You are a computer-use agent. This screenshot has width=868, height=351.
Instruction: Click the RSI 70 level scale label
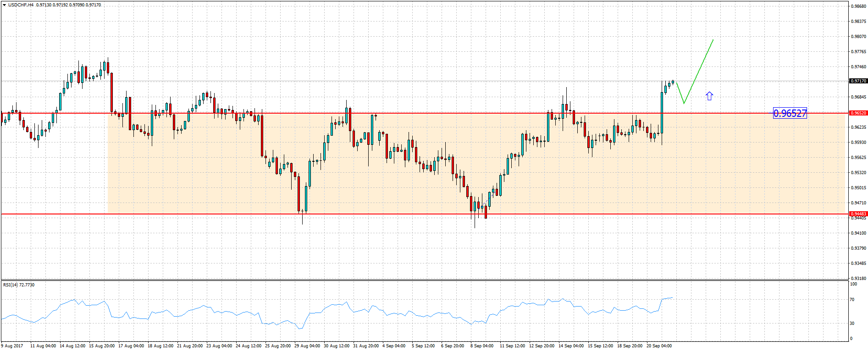[x=852, y=300]
